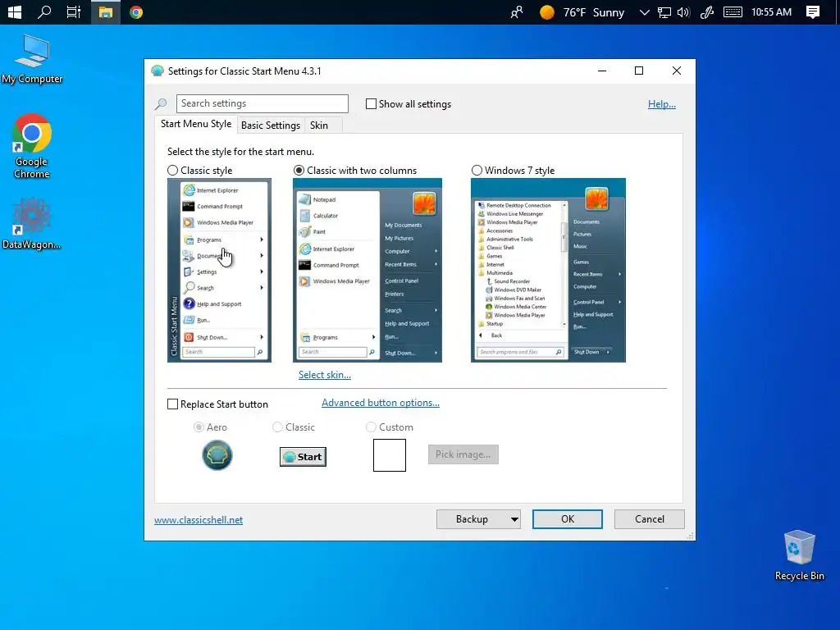
Task: Show hidden tray icons chevron
Action: click(645, 11)
